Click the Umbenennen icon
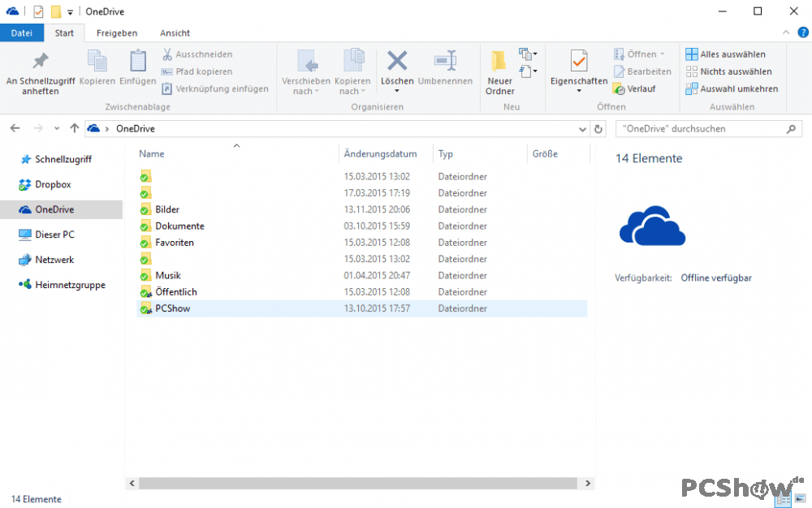 click(x=445, y=61)
